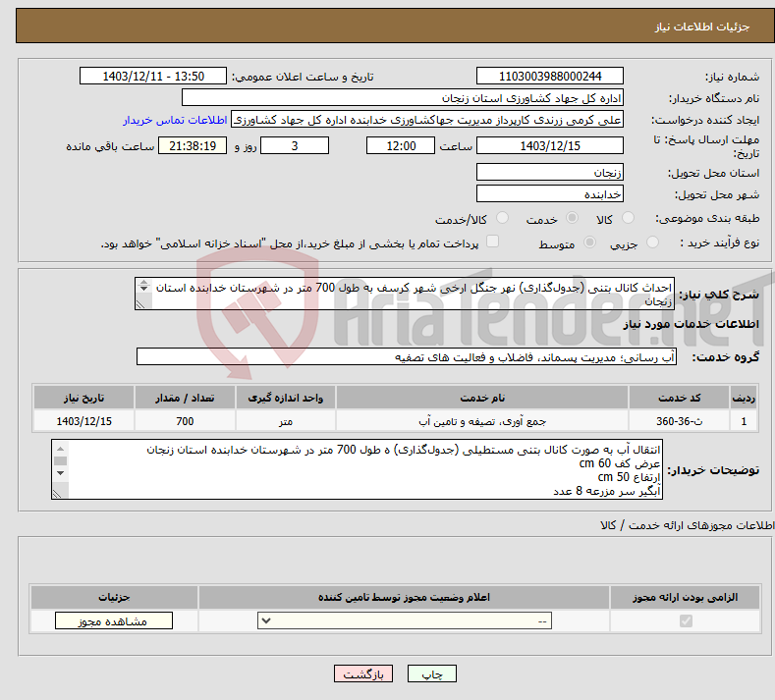This screenshot has width=775, height=700.
Task: Select the کالا radio button
Action: pyautogui.click(x=629, y=218)
